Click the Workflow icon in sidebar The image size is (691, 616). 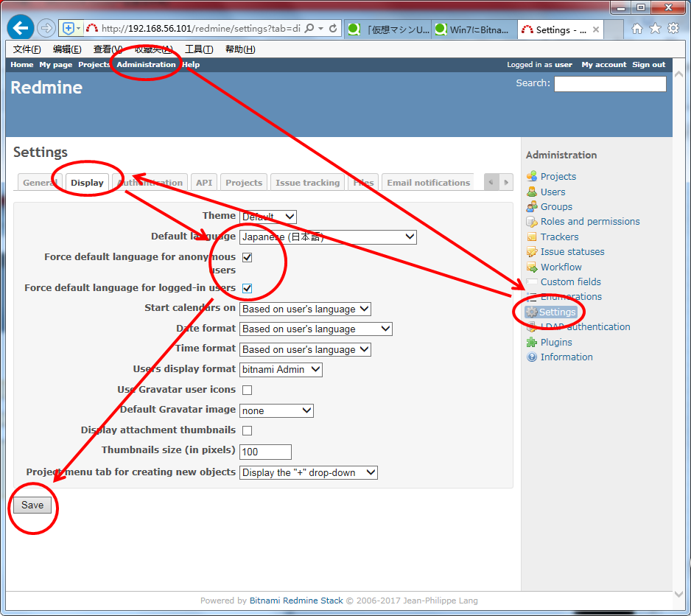click(x=532, y=267)
